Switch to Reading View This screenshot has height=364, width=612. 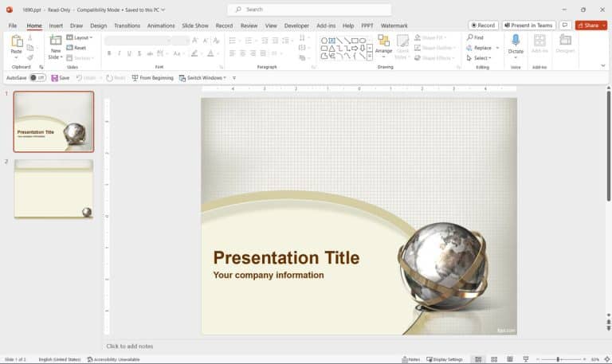pos(510,359)
